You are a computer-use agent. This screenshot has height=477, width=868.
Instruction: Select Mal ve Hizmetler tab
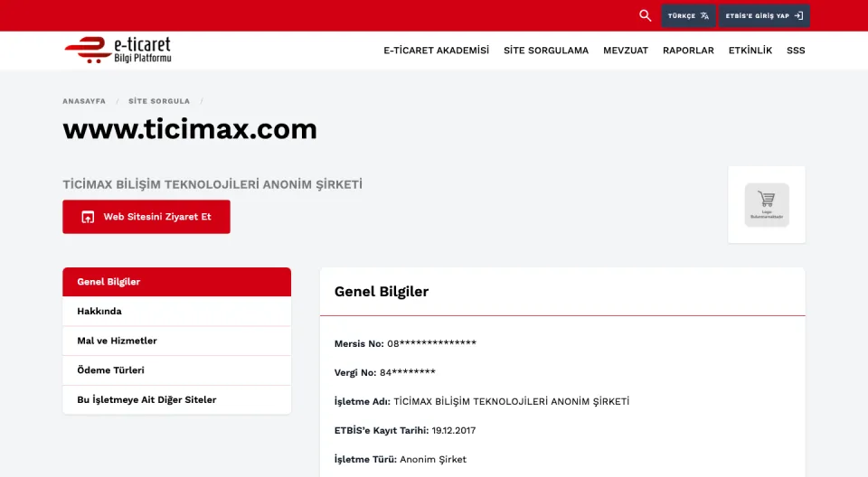point(176,341)
